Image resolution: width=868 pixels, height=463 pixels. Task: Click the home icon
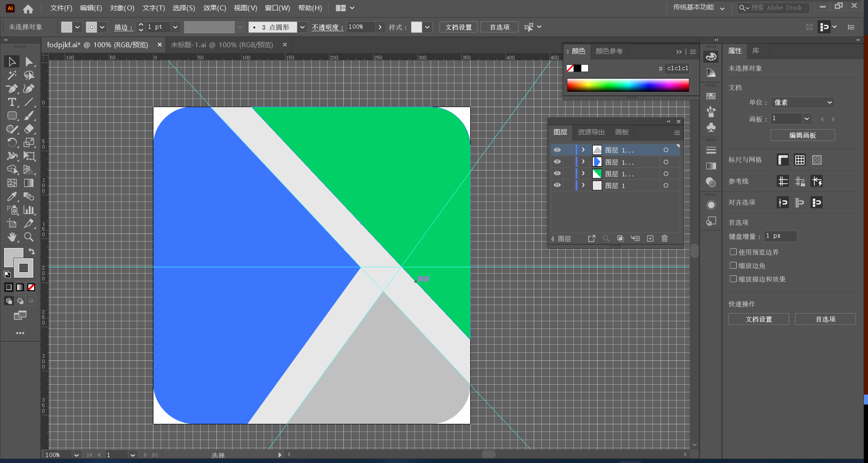(x=28, y=8)
